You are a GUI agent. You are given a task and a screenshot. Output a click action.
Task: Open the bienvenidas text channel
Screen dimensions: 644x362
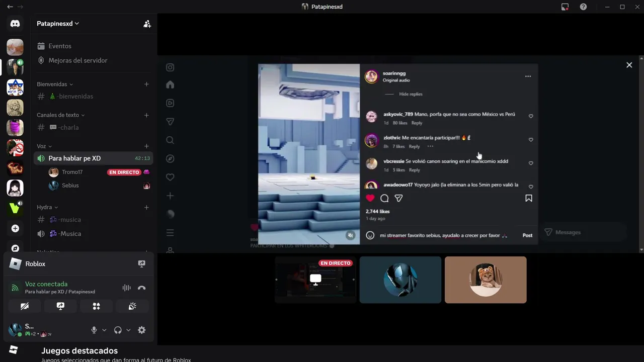point(94,96)
